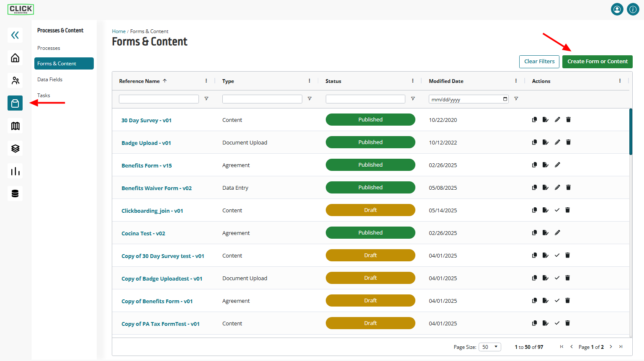Click document-edit icon for Copy of Benefits Form

point(545,301)
